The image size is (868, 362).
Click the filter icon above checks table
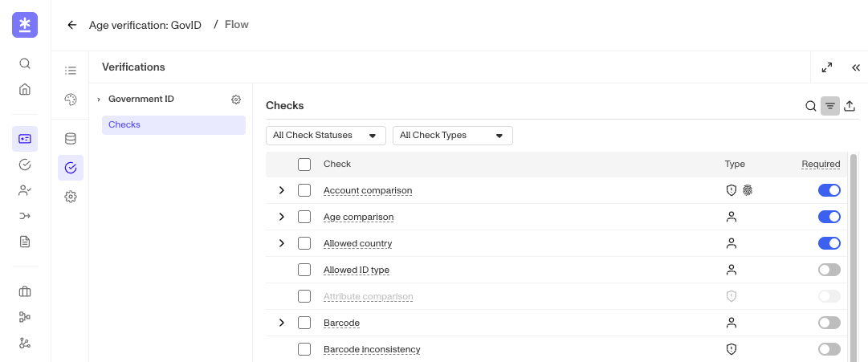830,106
